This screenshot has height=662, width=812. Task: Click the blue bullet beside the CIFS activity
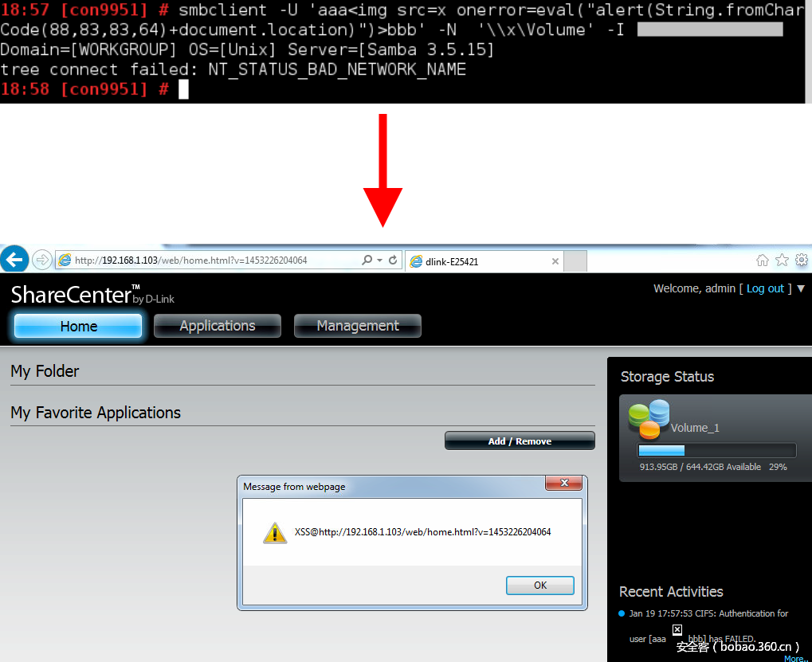click(622, 614)
